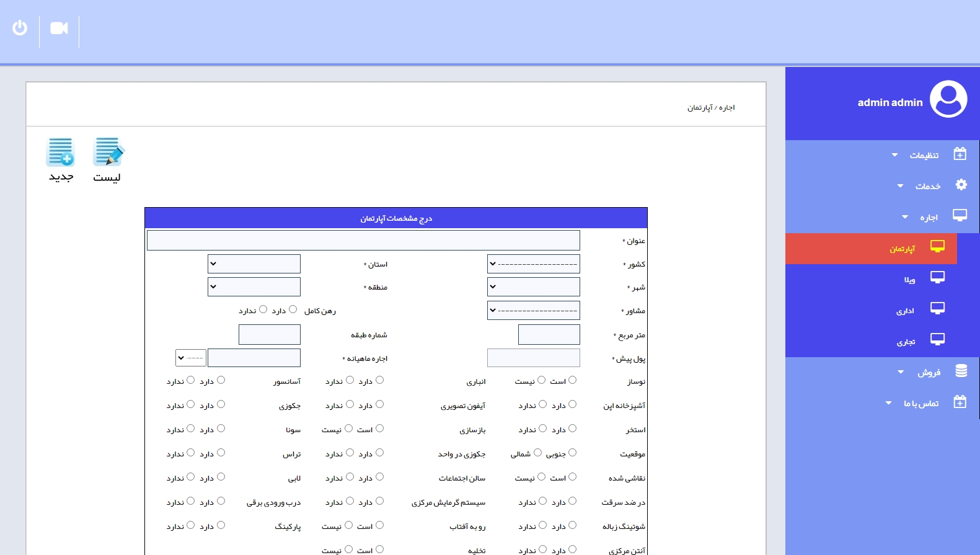Select 'ندارد' radio for رهن کامل
The image size is (980, 555).
pos(263,309)
